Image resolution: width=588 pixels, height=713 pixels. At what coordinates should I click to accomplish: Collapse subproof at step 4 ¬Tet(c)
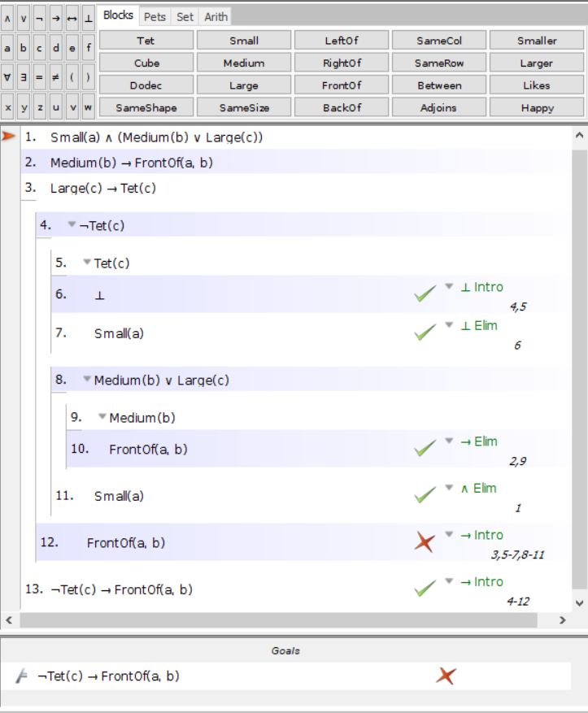(x=72, y=224)
